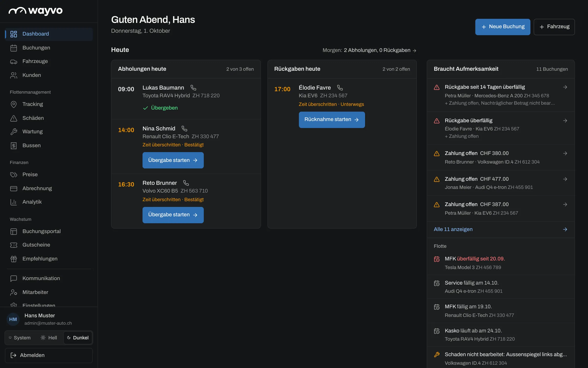Image resolution: width=588 pixels, height=368 pixels.
Task: Open Kommunikation in sidebar
Action: (x=49, y=278)
